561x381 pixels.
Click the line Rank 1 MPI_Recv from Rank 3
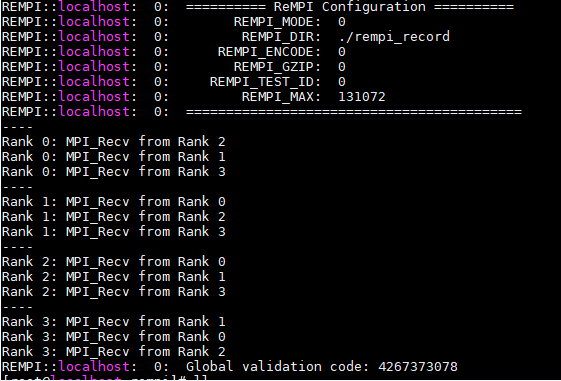pyautogui.click(x=113, y=232)
